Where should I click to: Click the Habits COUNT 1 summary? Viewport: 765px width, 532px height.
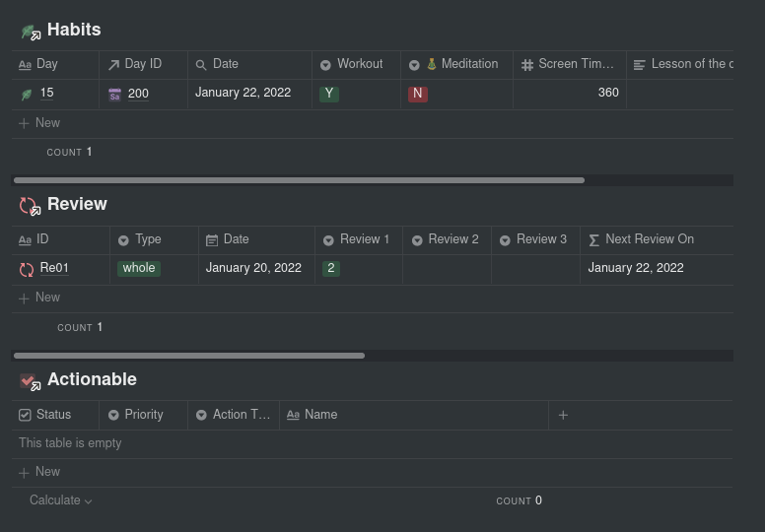point(69,152)
